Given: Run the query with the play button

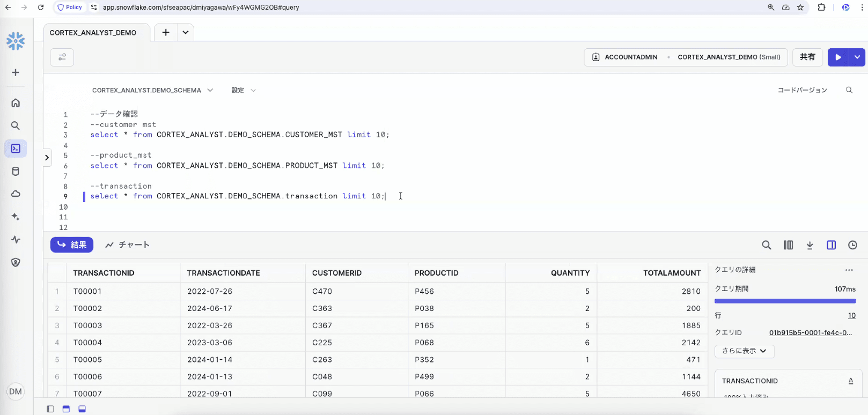Looking at the screenshot, I should (x=838, y=57).
